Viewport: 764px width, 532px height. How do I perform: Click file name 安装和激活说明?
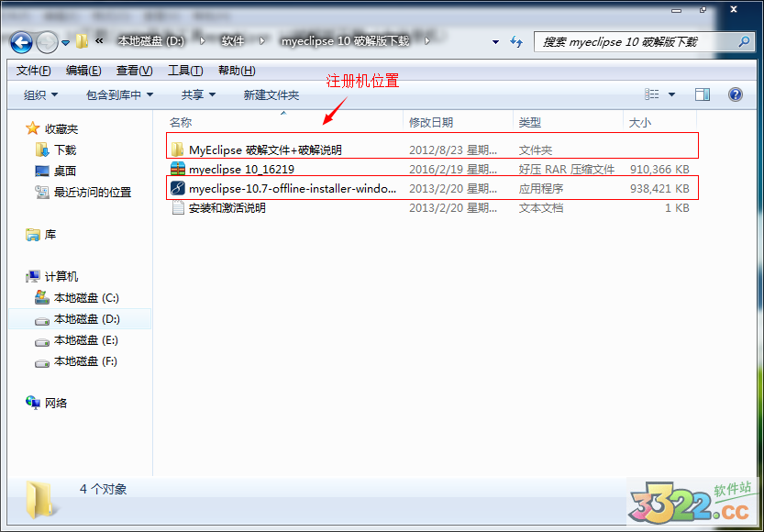pyautogui.click(x=227, y=208)
